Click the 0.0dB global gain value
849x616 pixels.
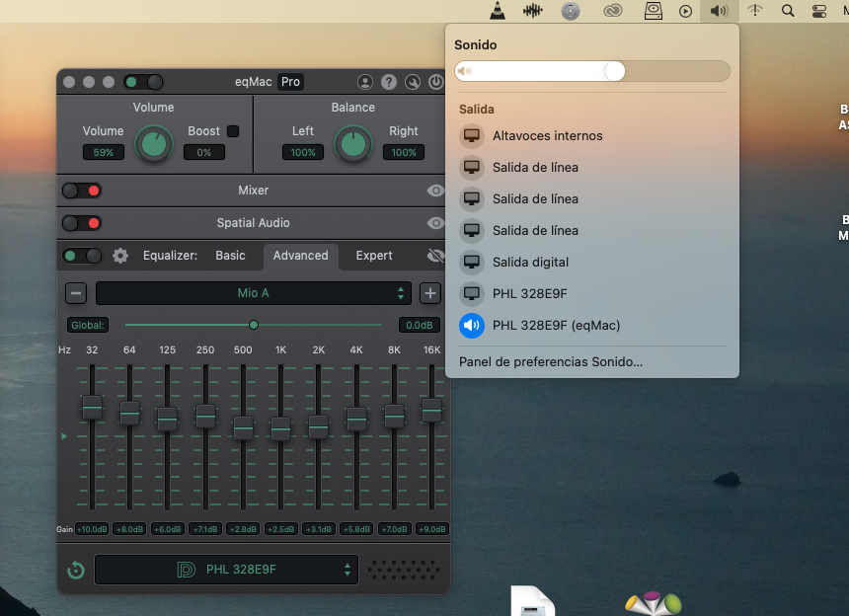pos(420,325)
